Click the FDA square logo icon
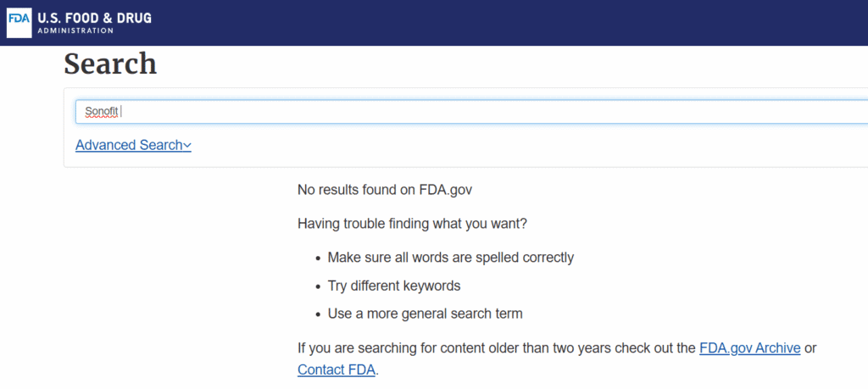The image size is (868, 389). click(19, 23)
